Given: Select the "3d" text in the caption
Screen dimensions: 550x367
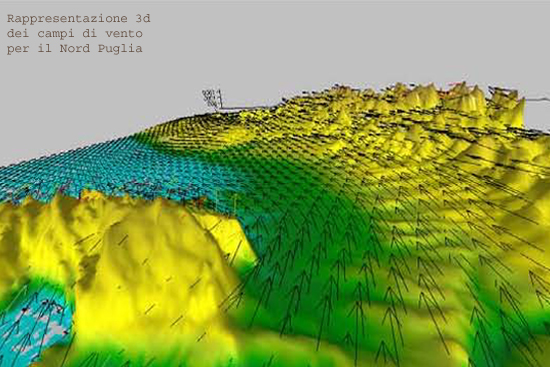Looking at the screenshot, I should point(143,18).
